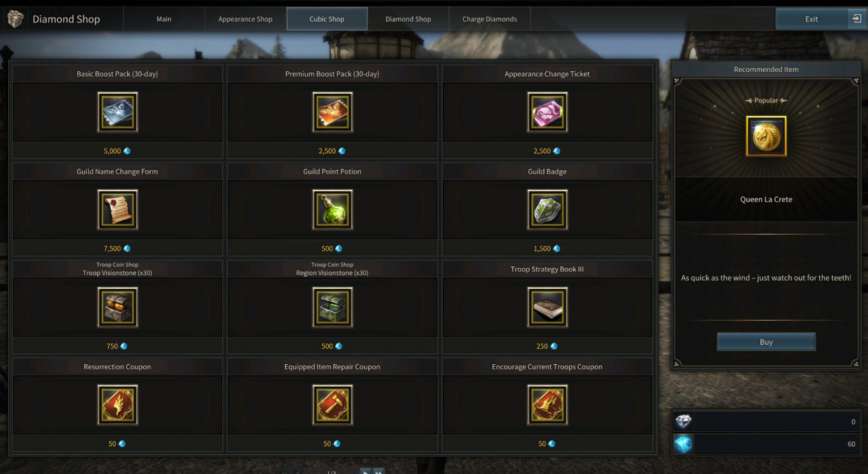
Task: Select the Basic Boost Pack item icon
Action: tap(117, 112)
